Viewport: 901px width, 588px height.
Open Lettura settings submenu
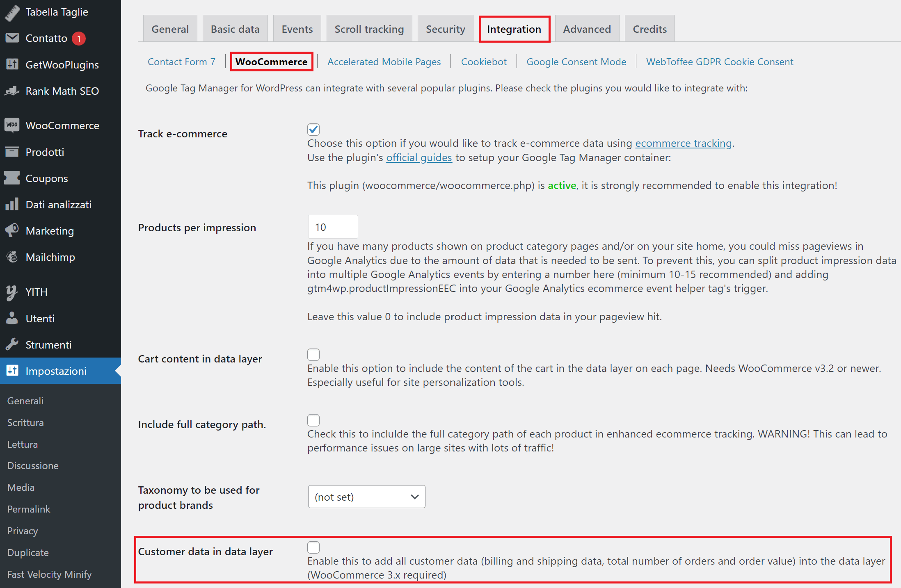pos(23,444)
